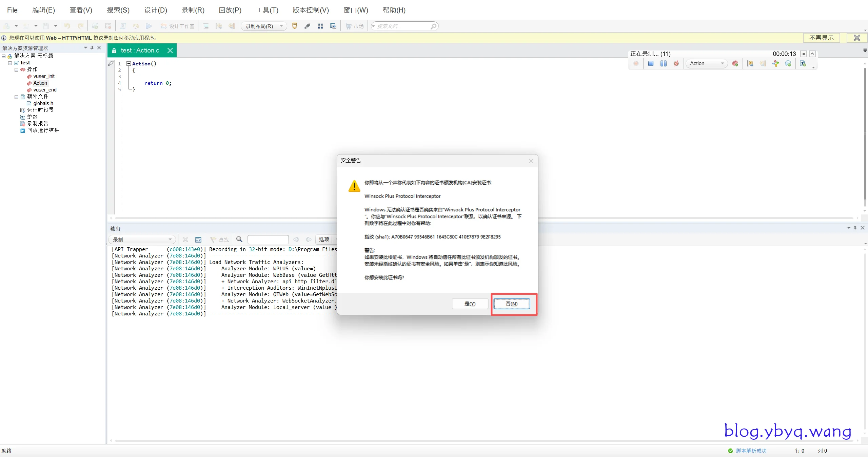Click 不再显示 on the yellow info bar
This screenshot has width=868, height=457.
click(x=821, y=38)
